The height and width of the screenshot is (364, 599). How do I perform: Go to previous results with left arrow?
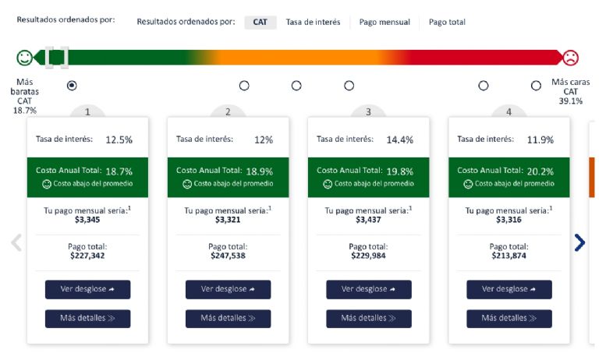[x=16, y=242]
